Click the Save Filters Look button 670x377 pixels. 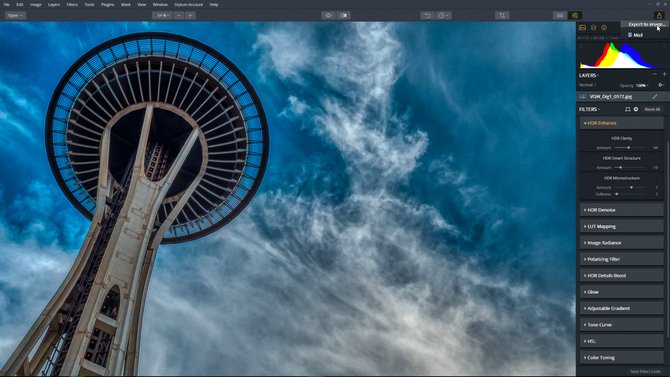645,371
